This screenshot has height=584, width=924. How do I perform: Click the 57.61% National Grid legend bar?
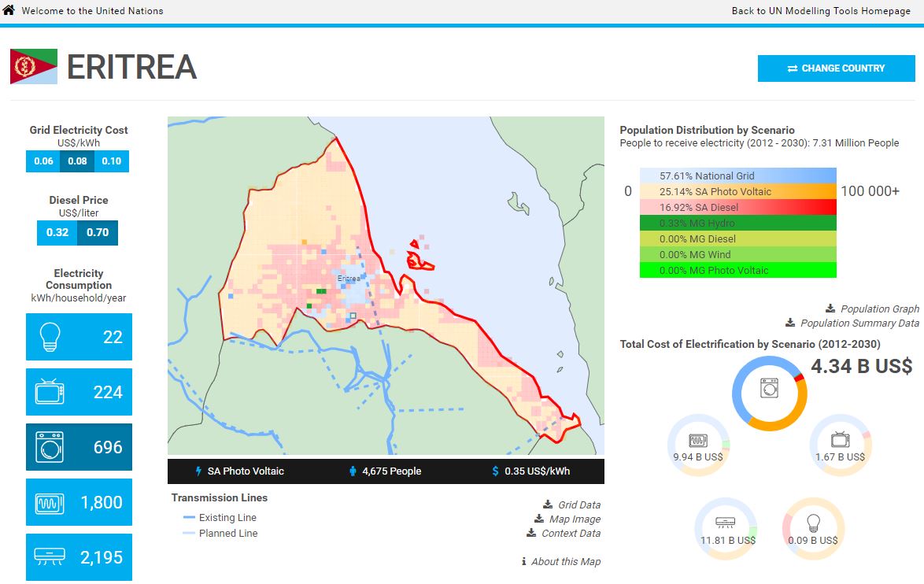point(737,176)
